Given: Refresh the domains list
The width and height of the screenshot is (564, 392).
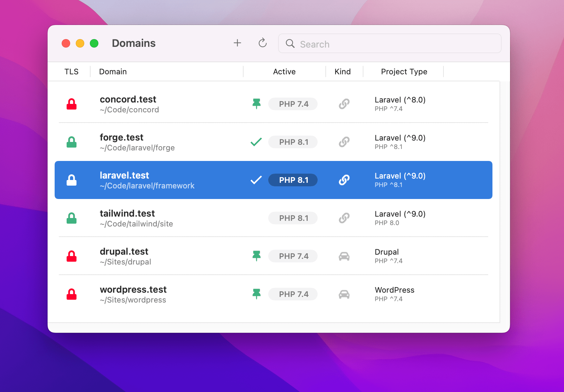Looking at the screenshot, I should click(x=263, y=43).
